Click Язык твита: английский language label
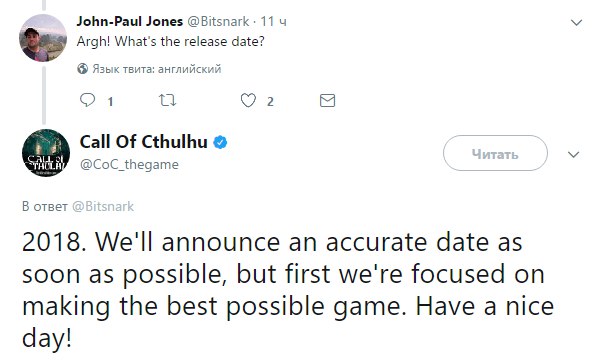The height and width of the screenshot is (361, 599). click(157, 69)
